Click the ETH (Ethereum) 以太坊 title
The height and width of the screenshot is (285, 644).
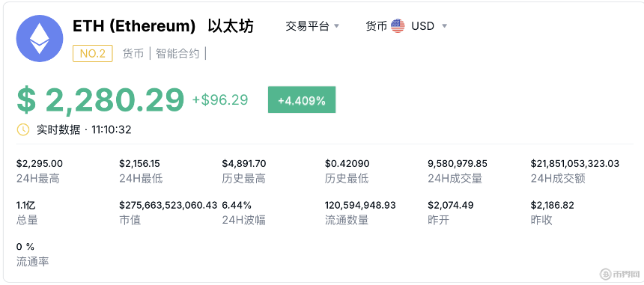(163, 26)
